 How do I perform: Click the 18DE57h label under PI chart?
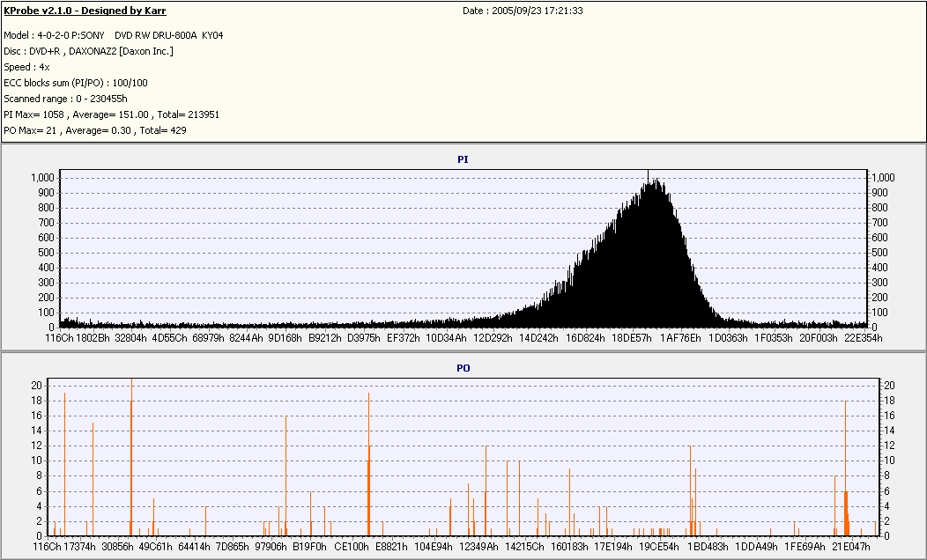[632, 338]
